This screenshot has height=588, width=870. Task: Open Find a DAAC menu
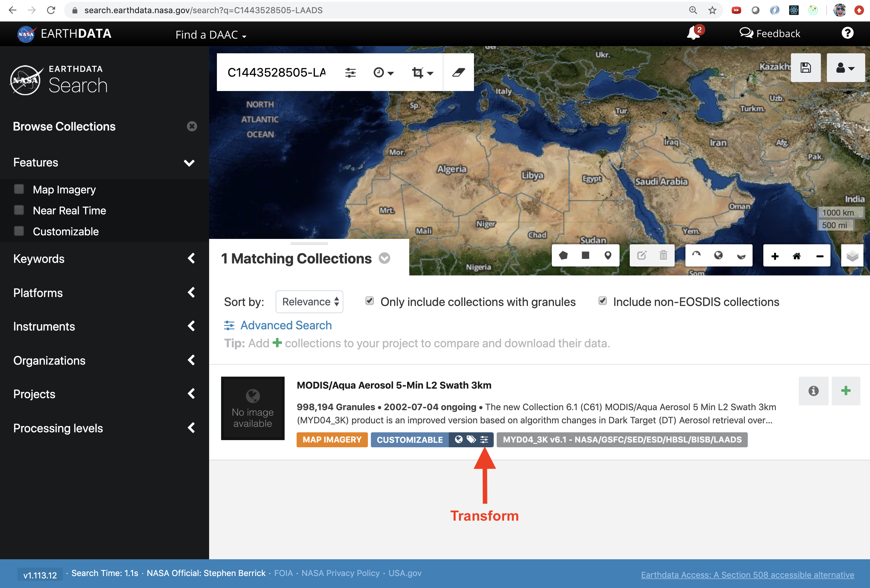[211, 34]
